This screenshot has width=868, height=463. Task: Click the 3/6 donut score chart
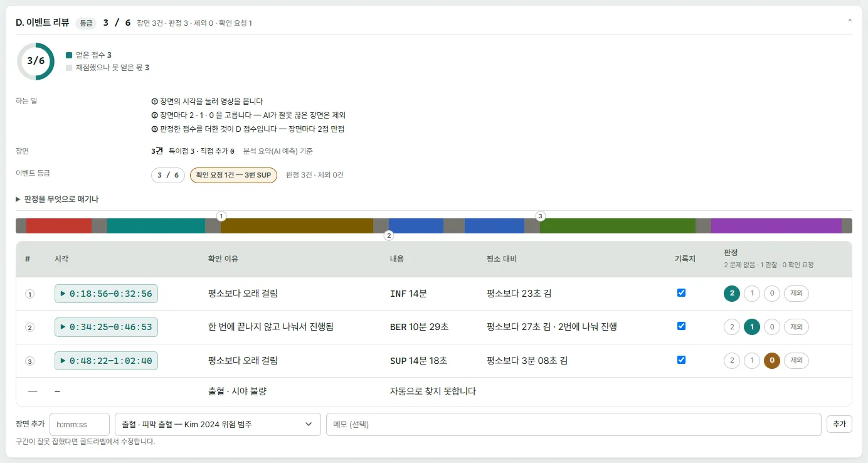tap(36, 61)
